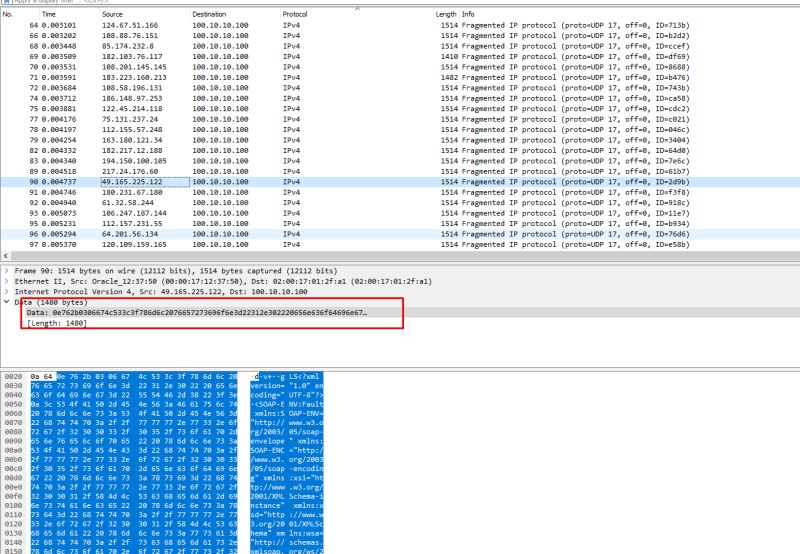Viewport: 800px width, 554px height.
Task: Select packet 72 from 108.58.196.131
Action: (400, 88)
